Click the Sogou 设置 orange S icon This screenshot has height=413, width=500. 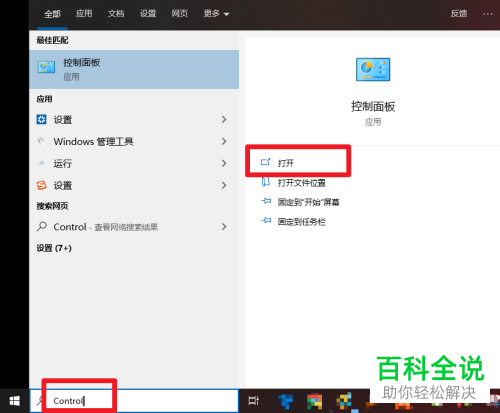(41, 185)
